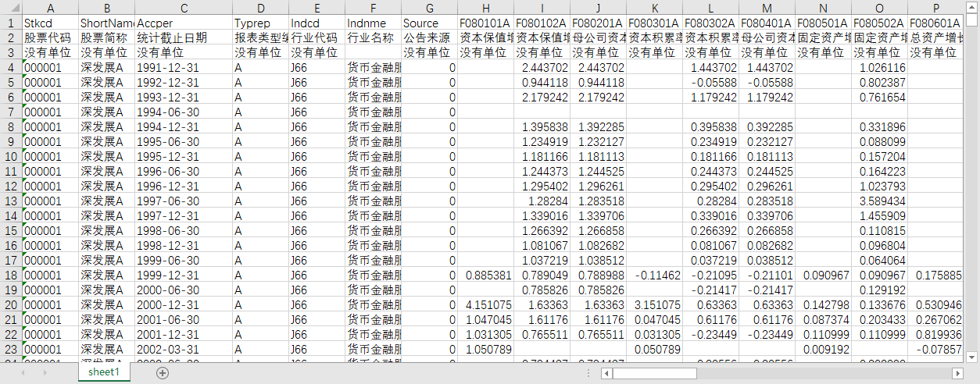Click the value 1.050789
The width and height of the screenshot is (980, 384).
click(486, 350)
